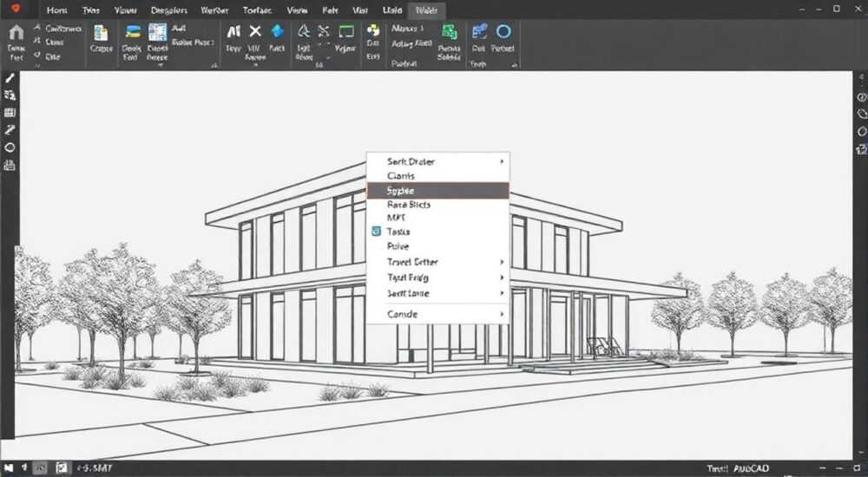
Task: Expand the 'Camde' submenu arrow
Action: coord(502,314)
